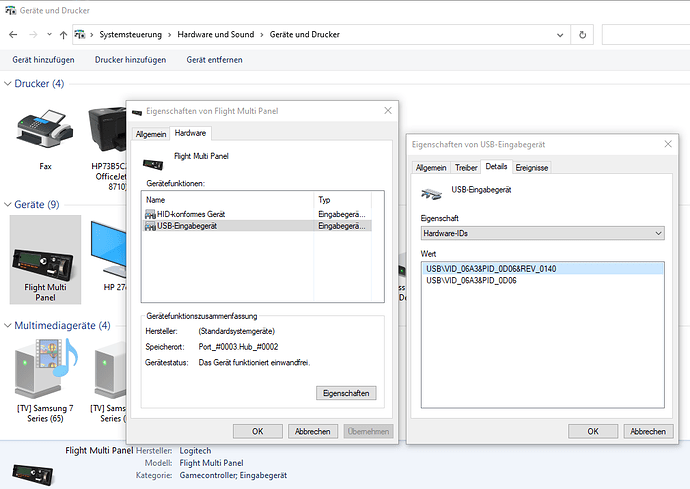Open the Treiber tab
690x489 pixels.
[x=466, y=167]
